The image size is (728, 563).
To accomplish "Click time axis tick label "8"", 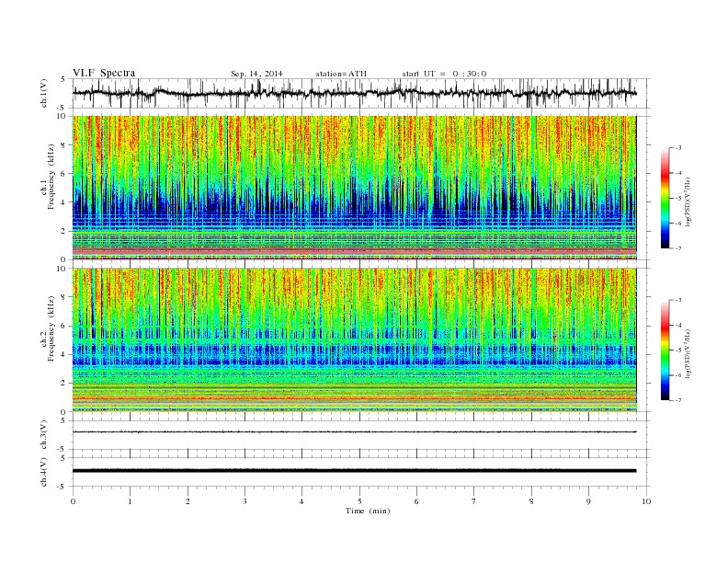I will (531, 501).
